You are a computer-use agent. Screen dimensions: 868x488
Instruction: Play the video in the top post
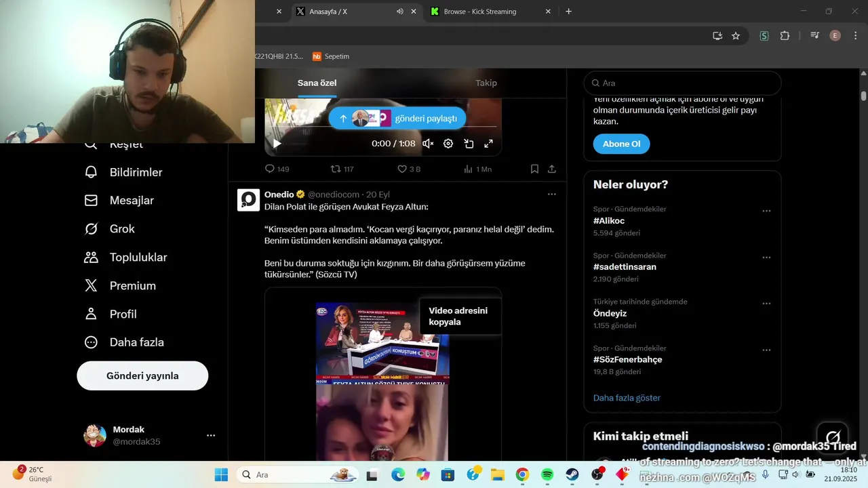pos(277,144)
